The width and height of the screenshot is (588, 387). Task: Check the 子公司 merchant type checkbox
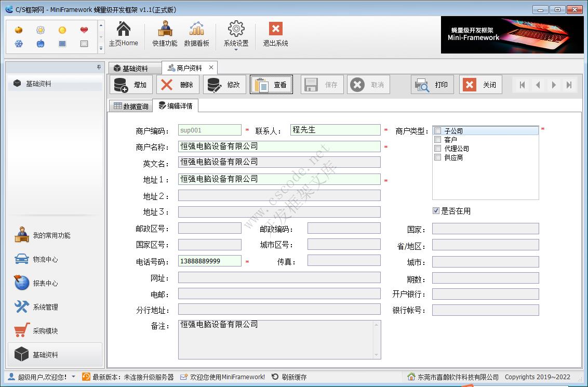tap(437, 129)
